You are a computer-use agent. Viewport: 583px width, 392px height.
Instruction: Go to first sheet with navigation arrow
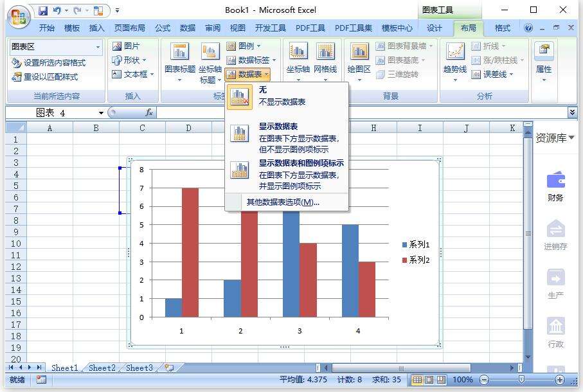point(11,368)
